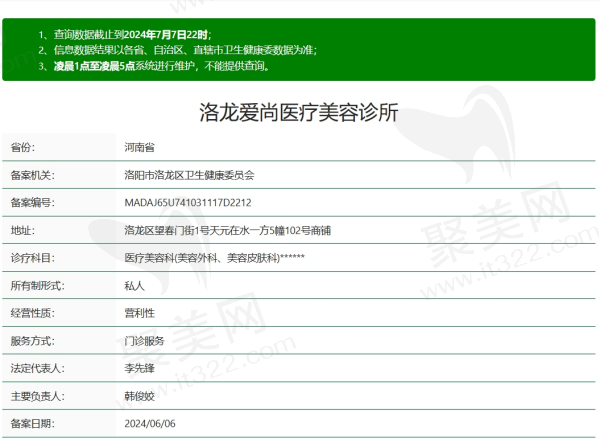Click the 省份 label
Screen dimensions: 600x438
tap(23, 147)
